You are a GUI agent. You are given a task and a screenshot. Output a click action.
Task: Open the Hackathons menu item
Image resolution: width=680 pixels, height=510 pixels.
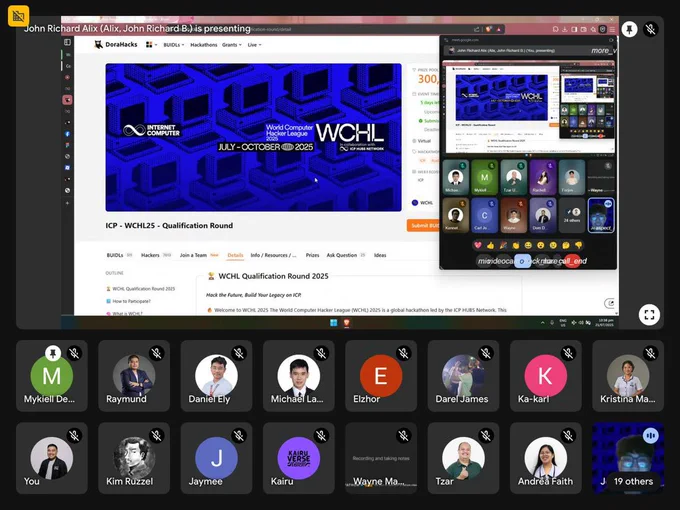203,45
